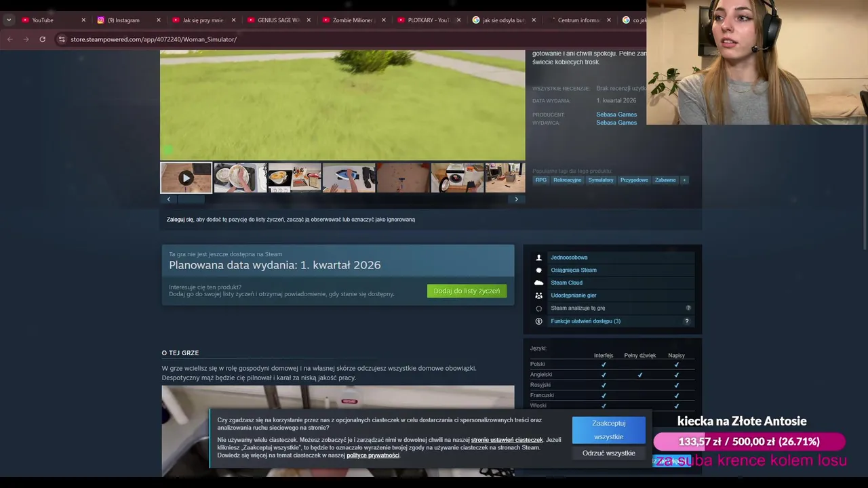Click the accessibility features icon
Screen dimensions: 868x488
pos(539,321)
